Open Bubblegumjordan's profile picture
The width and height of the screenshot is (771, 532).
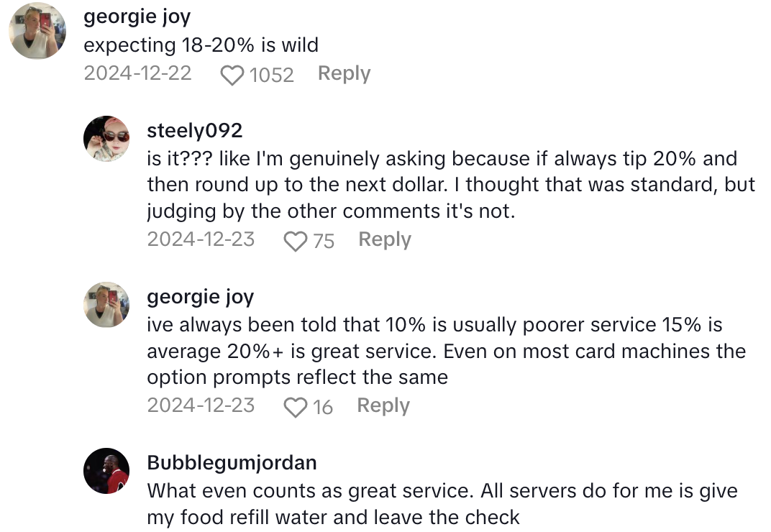[x=106, y=470]
